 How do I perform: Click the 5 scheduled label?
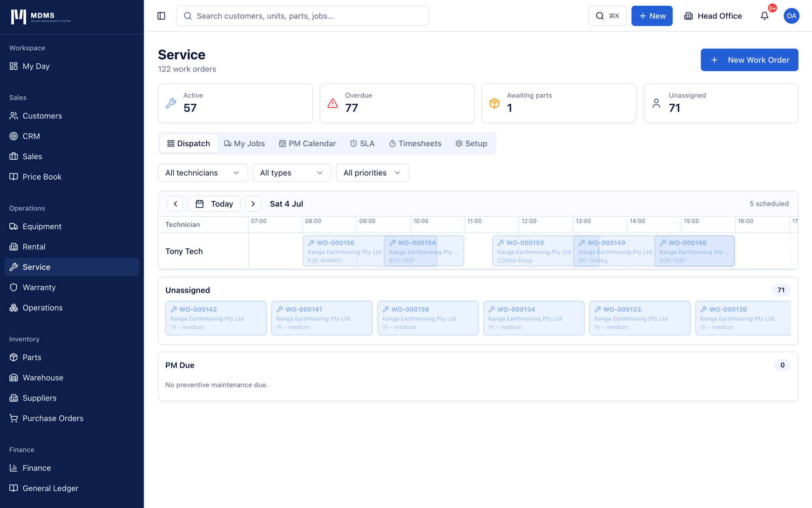(x=769, y=204)
